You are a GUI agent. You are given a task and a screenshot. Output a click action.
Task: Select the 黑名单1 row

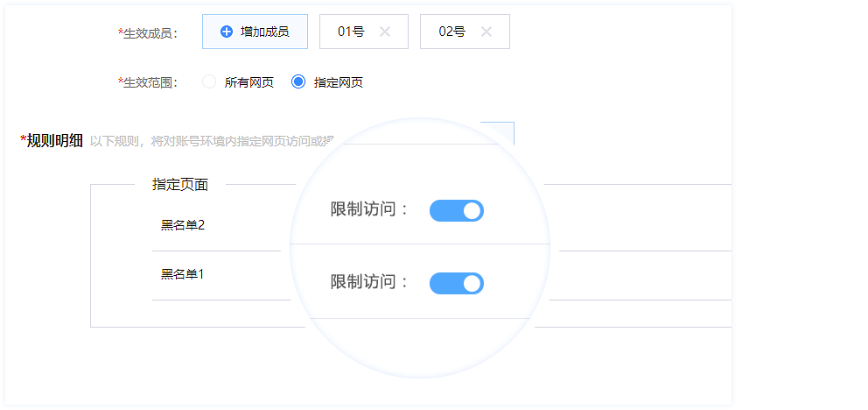point(182,274)
